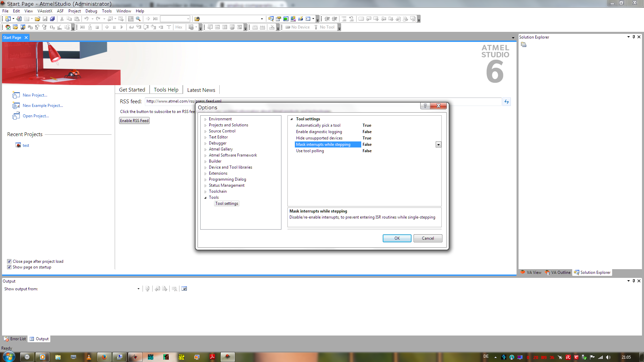Click the lightning bolt toolbar icon
The width and height of the screenshot is (644, 362).
point(301,19)
